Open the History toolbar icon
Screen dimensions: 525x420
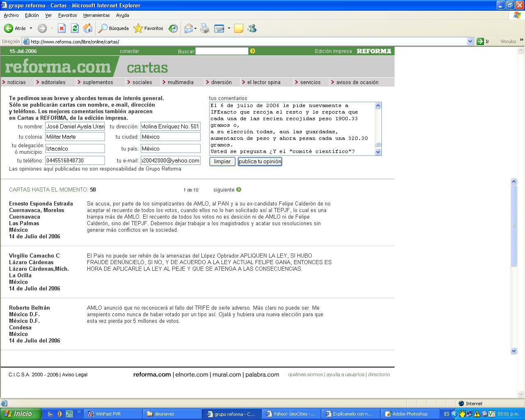pyautogui.click(x=173, y=28)
